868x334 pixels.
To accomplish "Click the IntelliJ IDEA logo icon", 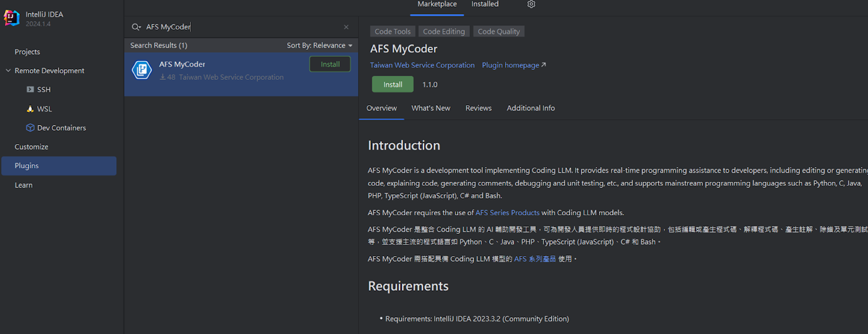I will pyautogui.click(x=12, y=19).
